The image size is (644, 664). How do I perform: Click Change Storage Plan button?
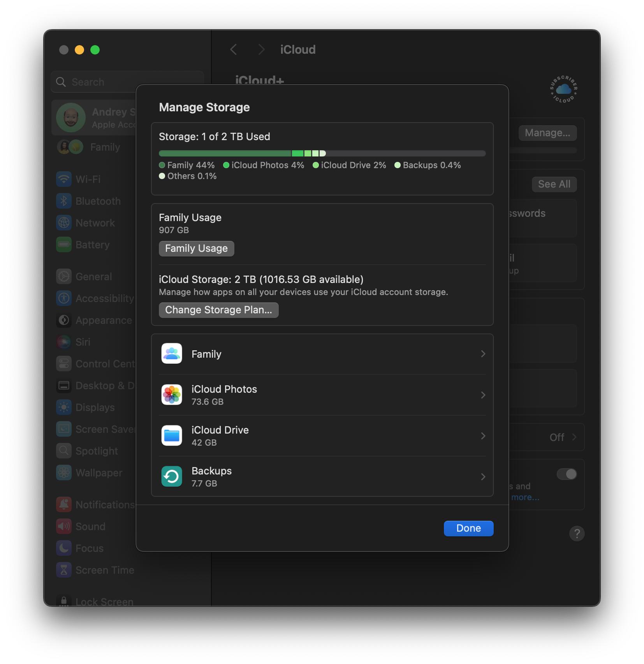click(x=218, y=310)
